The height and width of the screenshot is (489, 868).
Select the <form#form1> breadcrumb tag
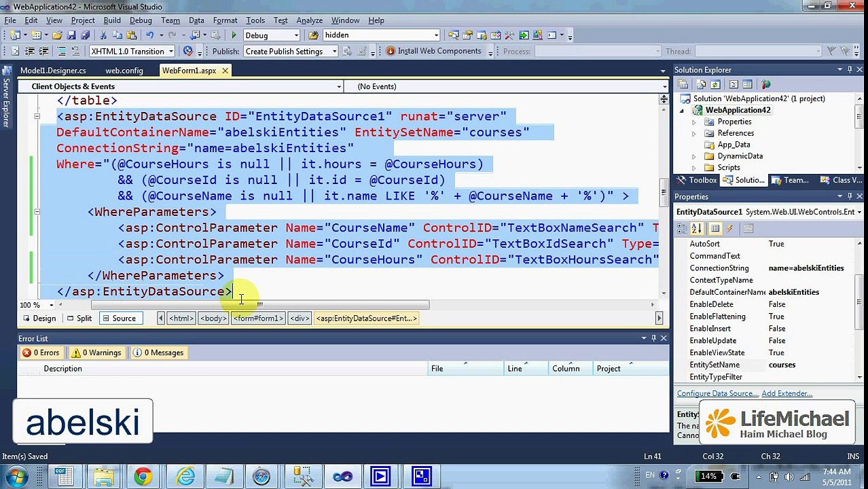[x=258, y=318]
